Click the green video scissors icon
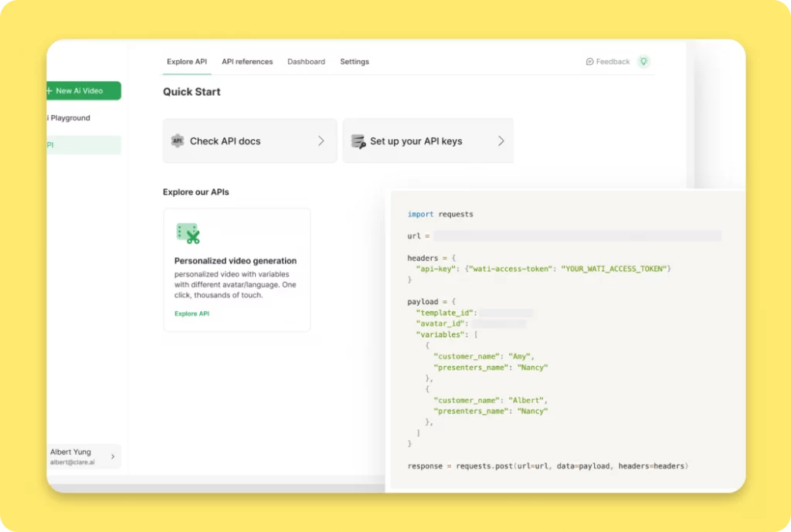 tap(188, 233)
